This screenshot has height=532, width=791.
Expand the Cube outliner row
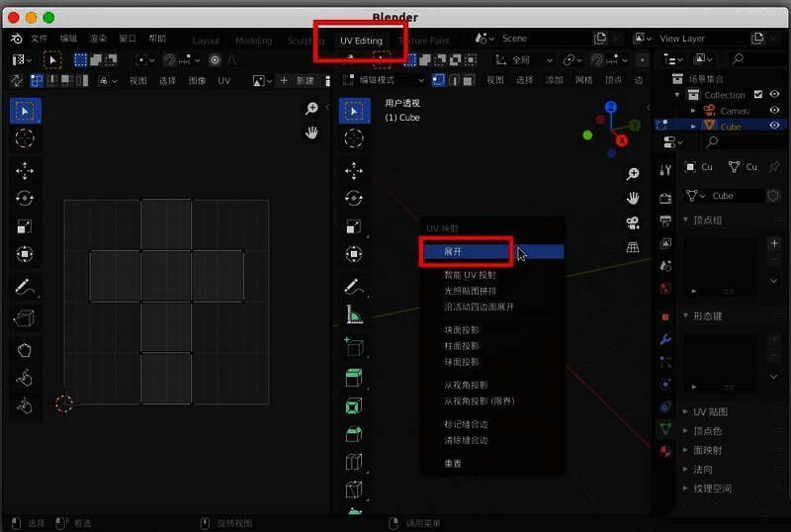693,126
